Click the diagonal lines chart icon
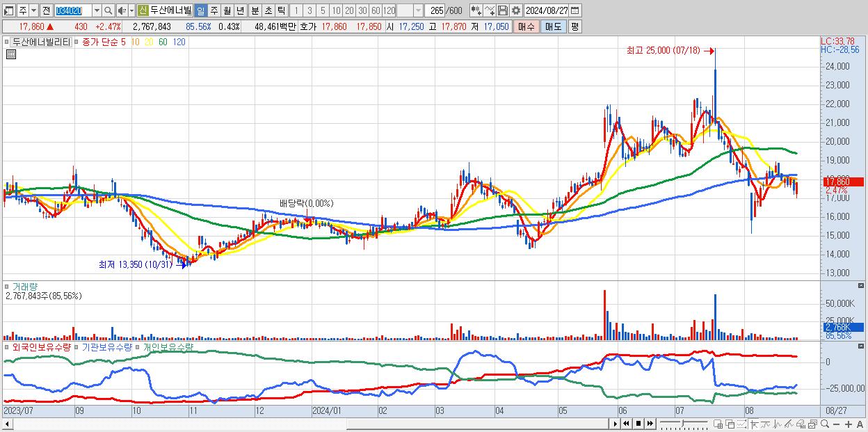 point(789,424)
